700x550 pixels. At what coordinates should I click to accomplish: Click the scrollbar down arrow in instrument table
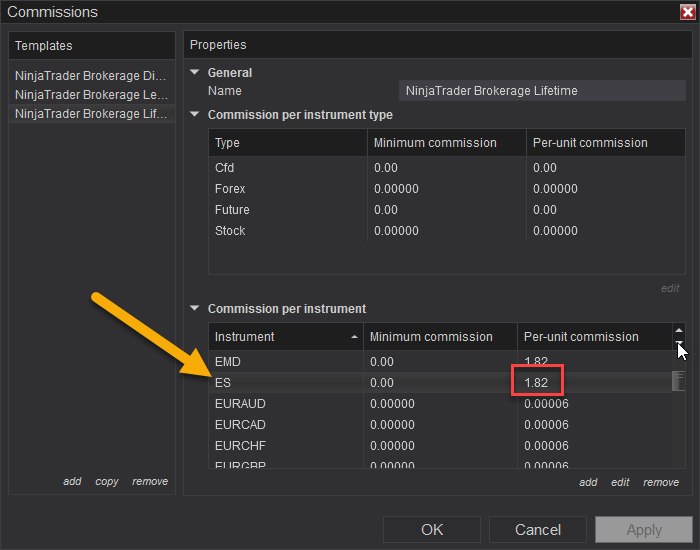click(x=679, y=343)
